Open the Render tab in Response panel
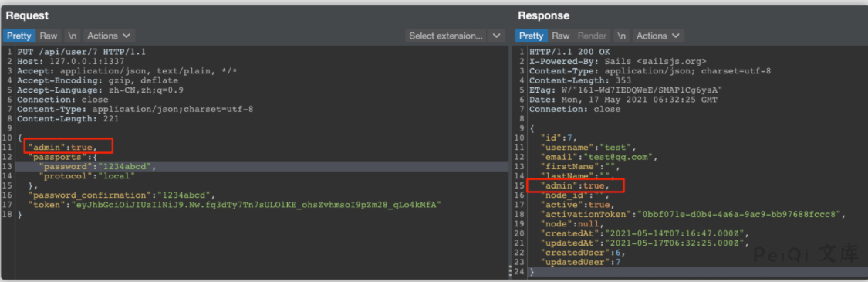Viewport: 868px width, 282px height. pyautogui.click(x=592, y=36)
